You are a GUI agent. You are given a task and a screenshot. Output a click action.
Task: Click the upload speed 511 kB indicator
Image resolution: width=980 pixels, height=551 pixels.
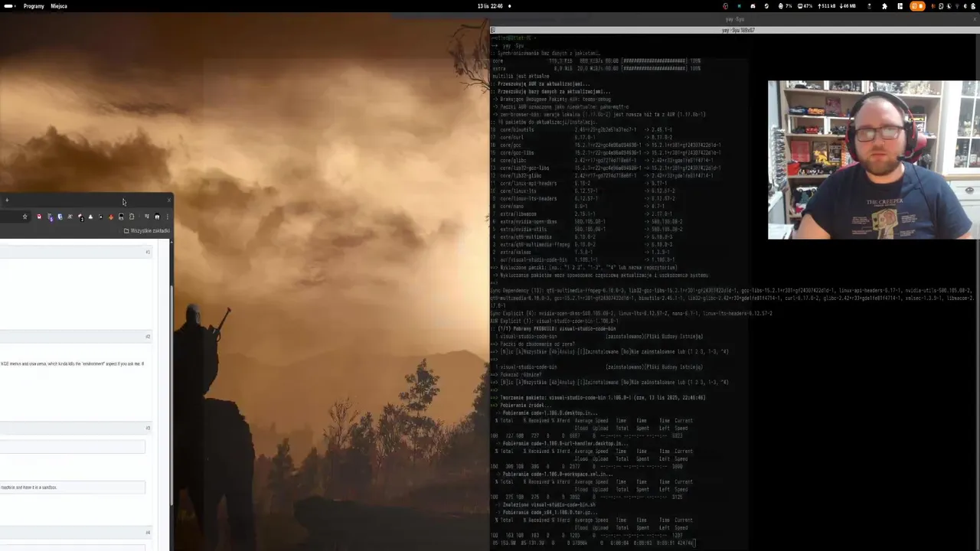click(x=826, y=6)
